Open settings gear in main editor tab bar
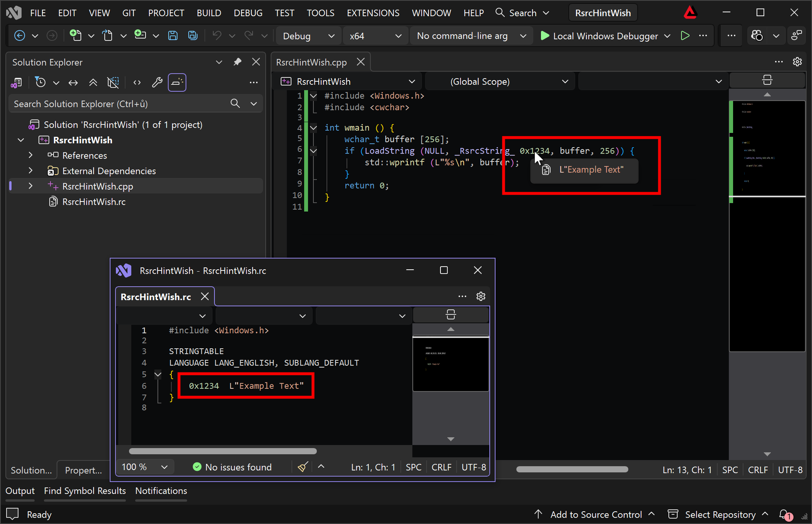 coord(797,62)
